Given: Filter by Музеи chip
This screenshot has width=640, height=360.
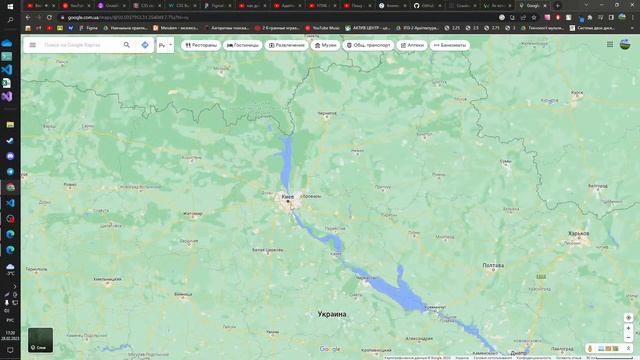Looking at the screenshot, I should coord(325,45).
